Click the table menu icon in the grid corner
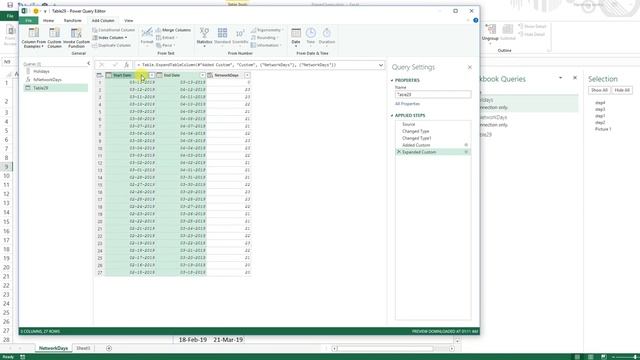 pyautogui.click(x=100, y=76)
